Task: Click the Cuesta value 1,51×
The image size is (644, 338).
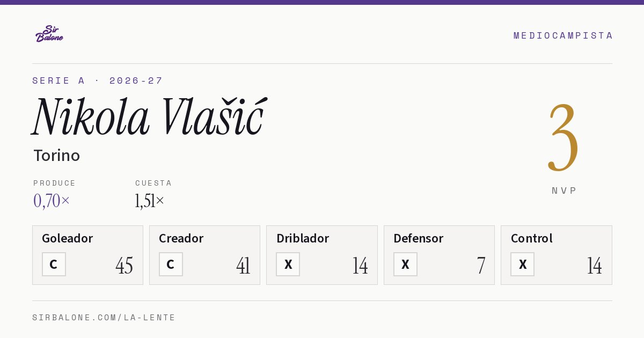Action: [x=150, y=201]
